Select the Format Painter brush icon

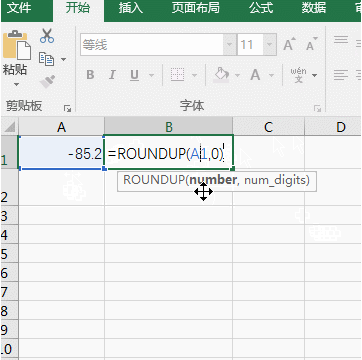point(47,81)
